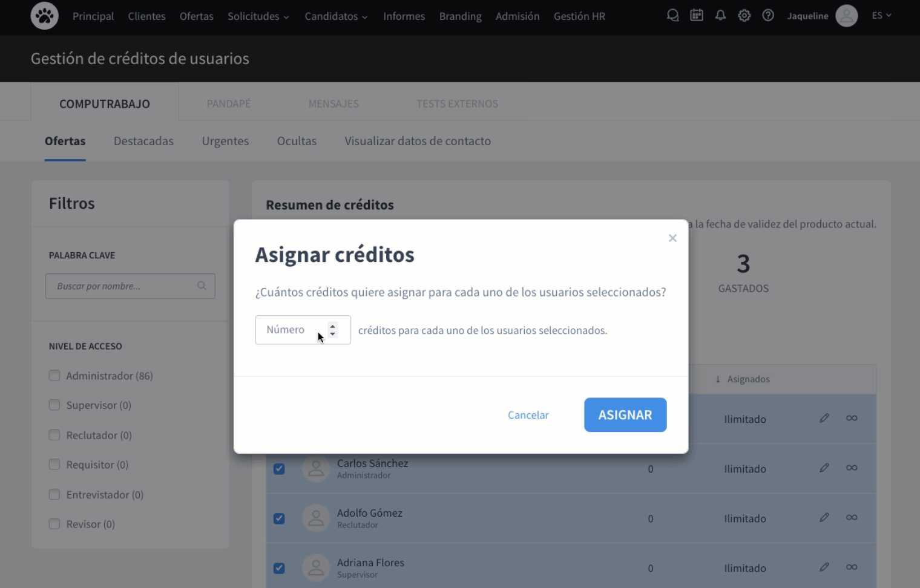This screenshot has height=588, width=920.
Task: Enable the Reclutador access level filter
Action: [x=54, y=434]
